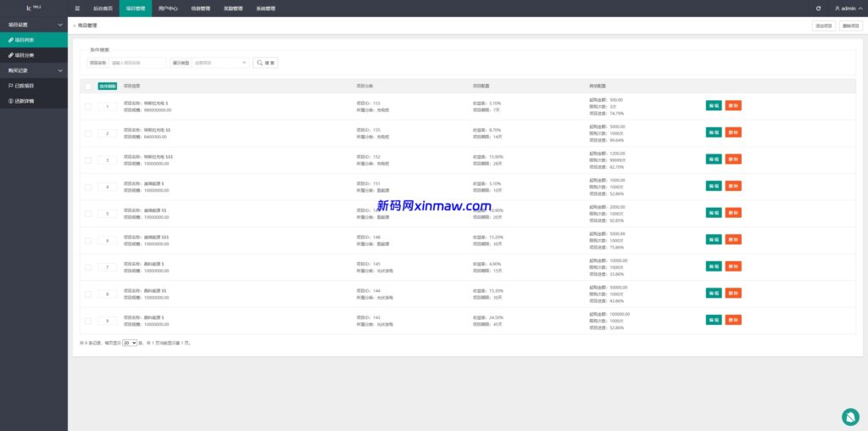Edit the project with ID 145
868x431 pixels.
(714, 266)
